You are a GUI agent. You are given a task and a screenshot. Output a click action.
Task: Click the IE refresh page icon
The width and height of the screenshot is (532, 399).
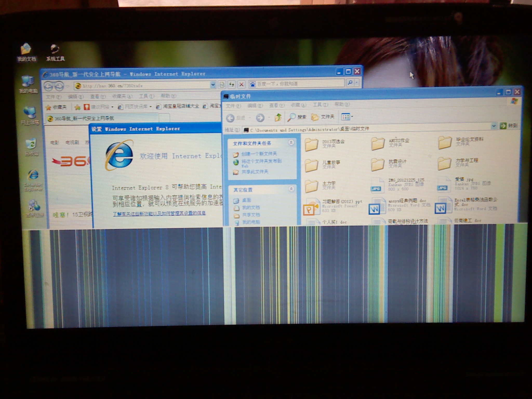(x=231, y=84)
